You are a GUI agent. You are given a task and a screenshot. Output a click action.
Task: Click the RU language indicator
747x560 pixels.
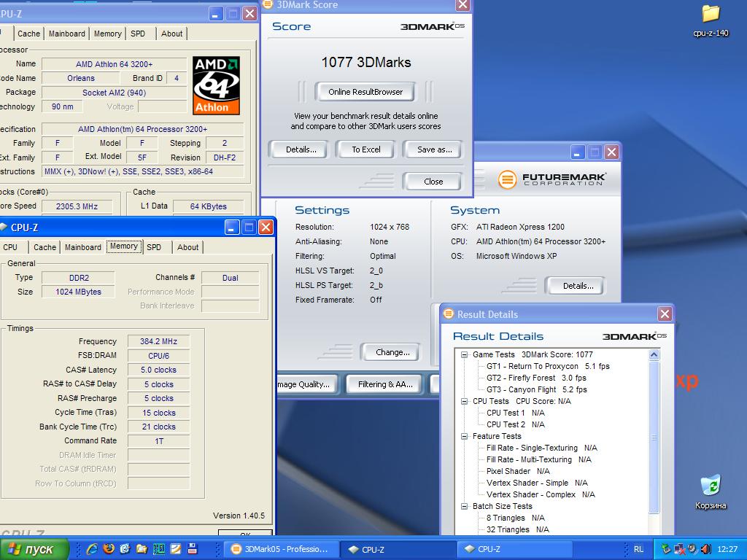coord(638,549)
